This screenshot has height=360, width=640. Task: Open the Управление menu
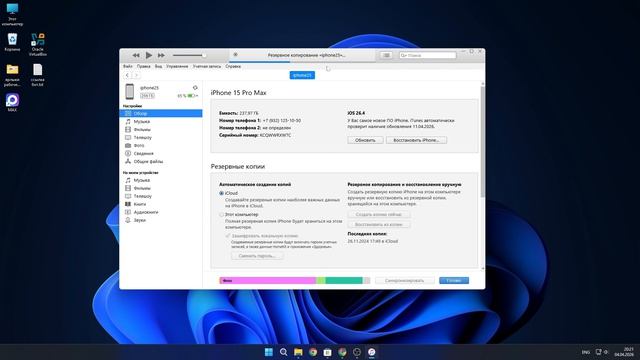point(177,66)
